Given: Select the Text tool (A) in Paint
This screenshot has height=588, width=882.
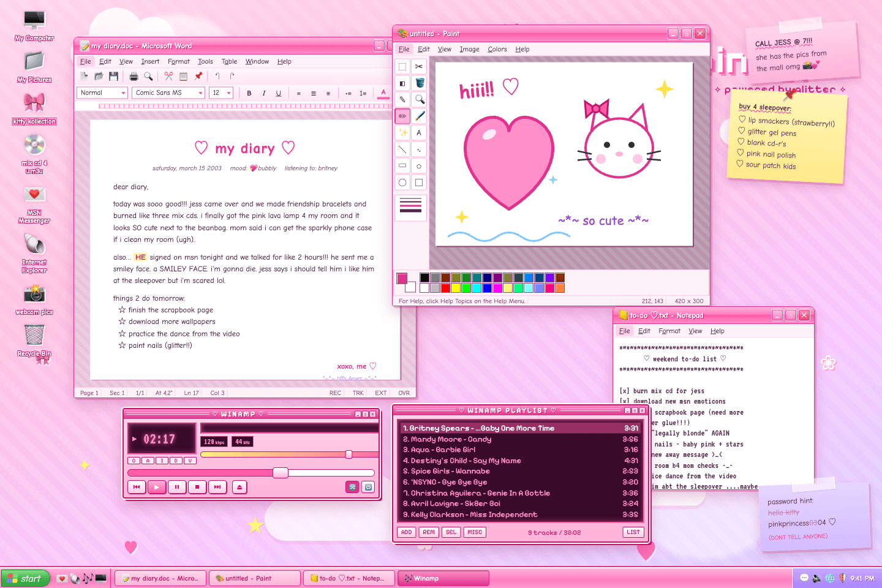Looking at the screenshot, I should point(419,132).
